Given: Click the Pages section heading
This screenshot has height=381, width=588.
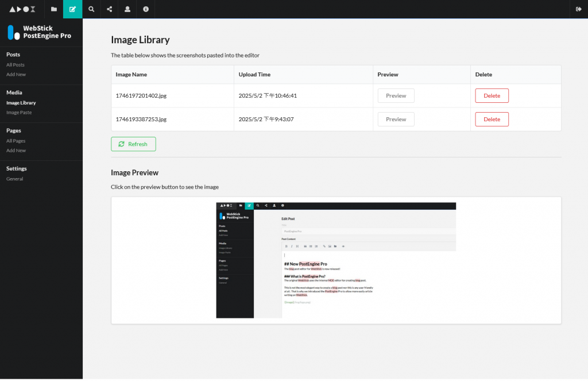Looking at the screenshot, I should (x=14, y=130).
